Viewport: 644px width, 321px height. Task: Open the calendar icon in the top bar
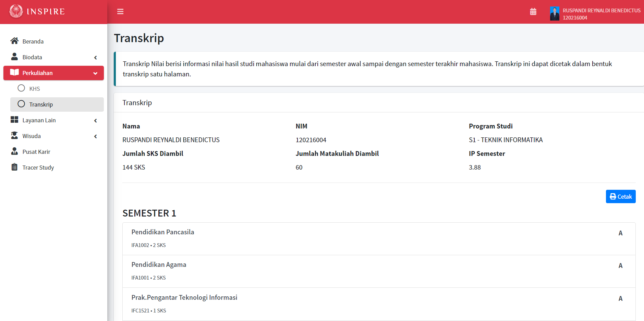click(x=533, y=11)
